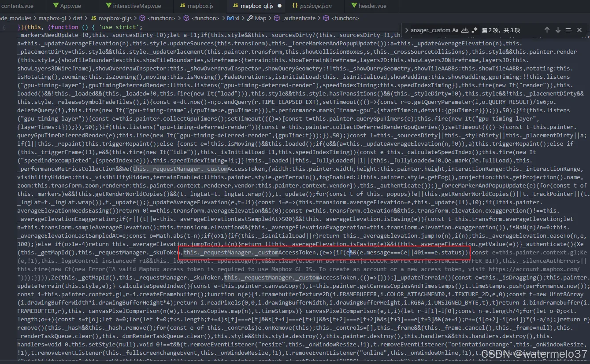The width and height of the screenshot is (590, 364).
Task: Select the mapbox-gl.js editor tab
Action: (256, 6)
